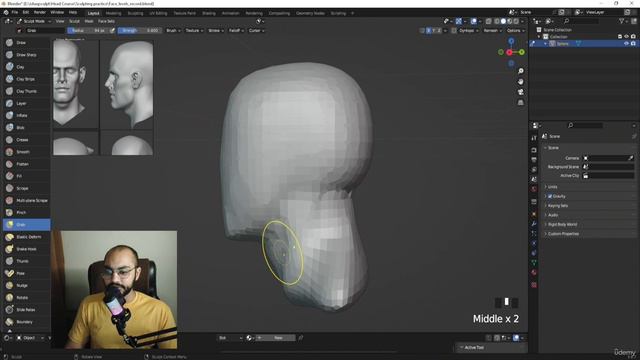Select the Slide Relax brush
Screen dimensions: 640x360
[x=27, y=310]
